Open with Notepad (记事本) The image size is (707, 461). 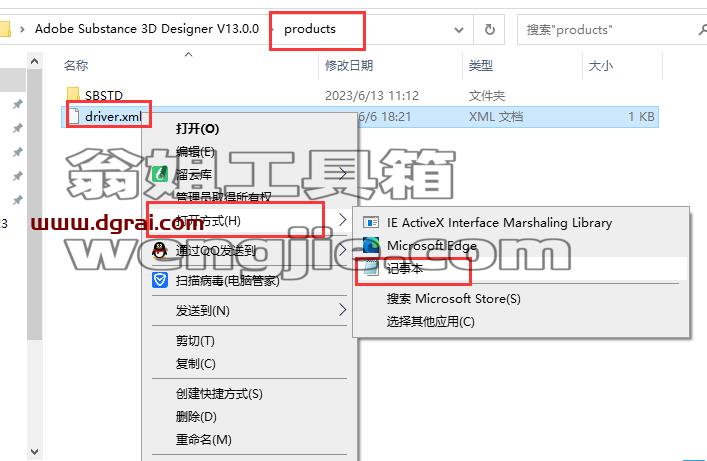[521, 268]
